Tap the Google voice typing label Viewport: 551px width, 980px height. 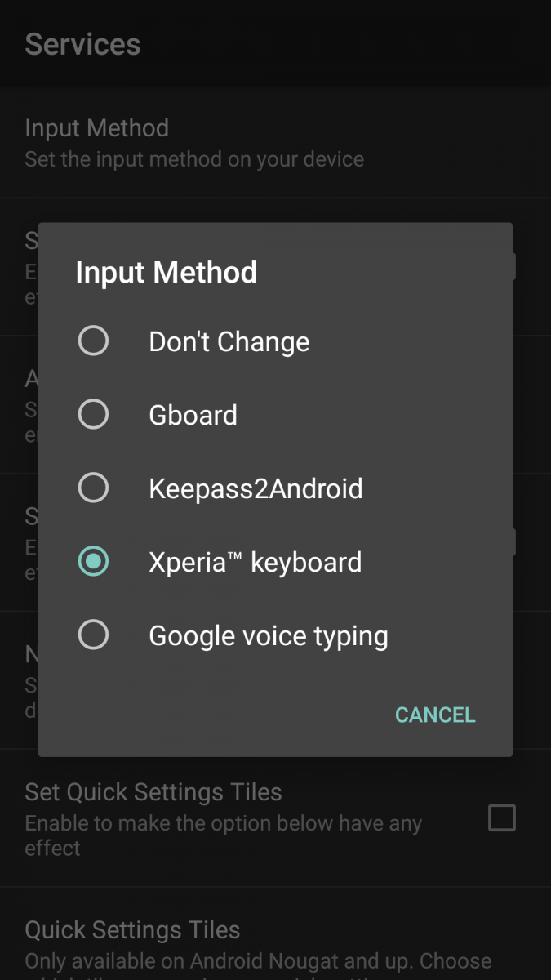[268, 635]
